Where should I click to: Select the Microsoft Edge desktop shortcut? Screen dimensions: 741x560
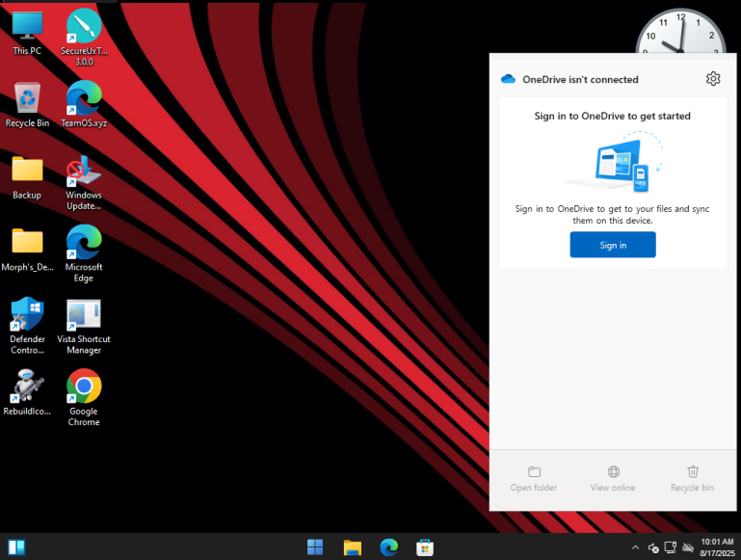pyautogui.click(x=84, y=253)
